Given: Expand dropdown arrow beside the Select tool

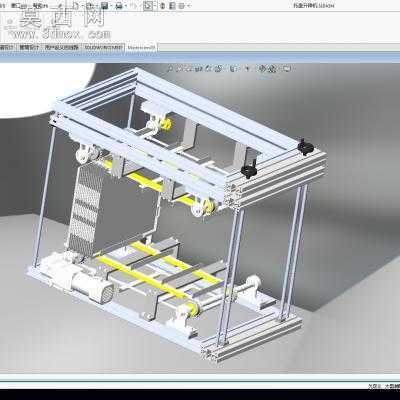Looking at the screenshot, I should (x=155, y=6).
